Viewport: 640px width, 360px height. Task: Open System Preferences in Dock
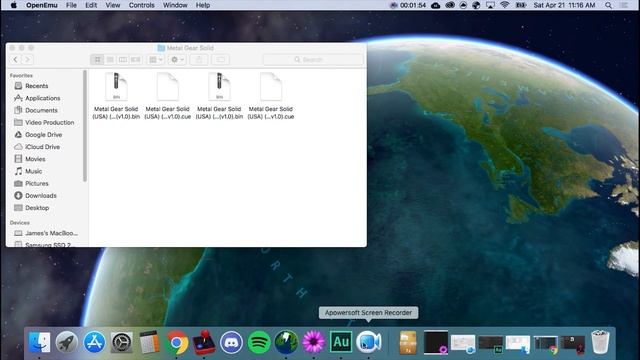click(x=122, y=342)
